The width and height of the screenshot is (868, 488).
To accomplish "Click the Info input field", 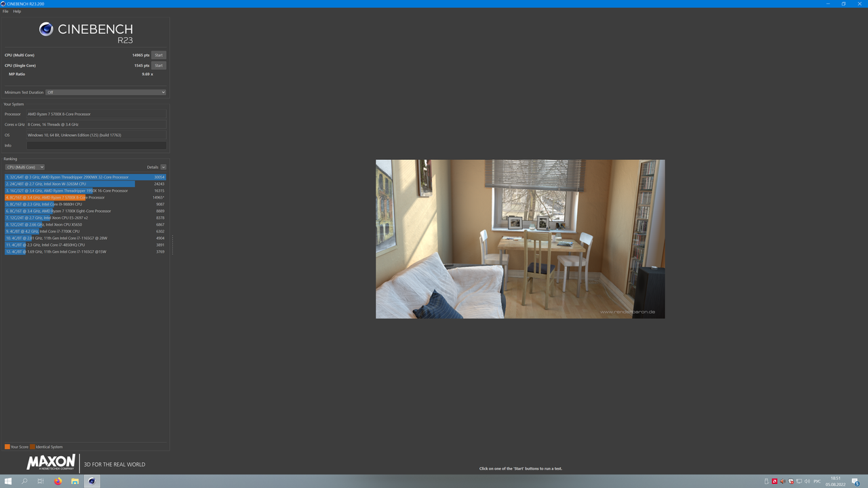I will click(x=96, y=146).
